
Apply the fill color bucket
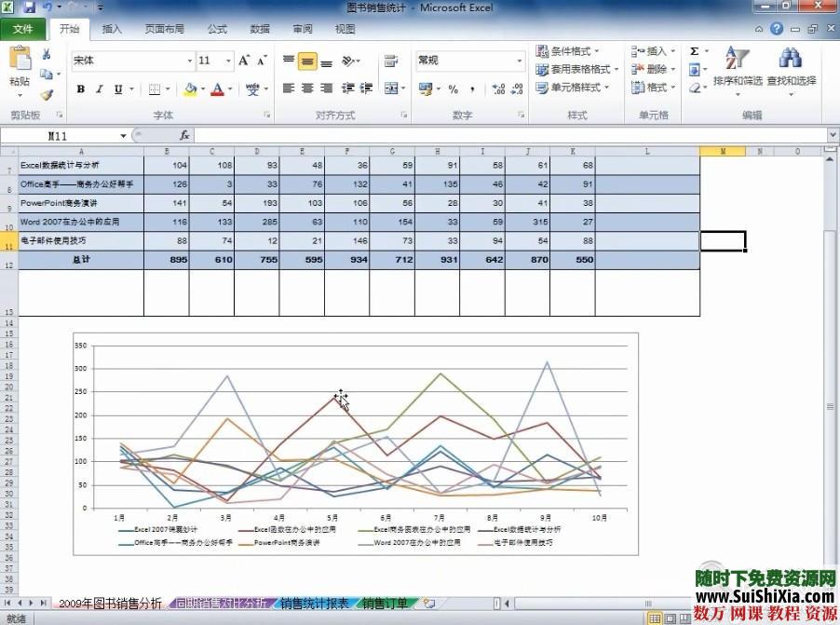click(x=190, y=89)
